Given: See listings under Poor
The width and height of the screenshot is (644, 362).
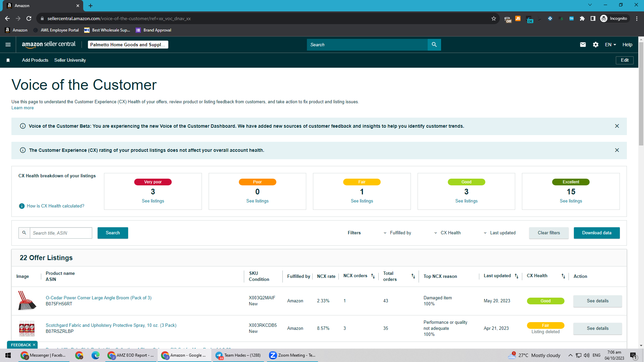Looking at the screenshot, I should (x=257, y=201).
